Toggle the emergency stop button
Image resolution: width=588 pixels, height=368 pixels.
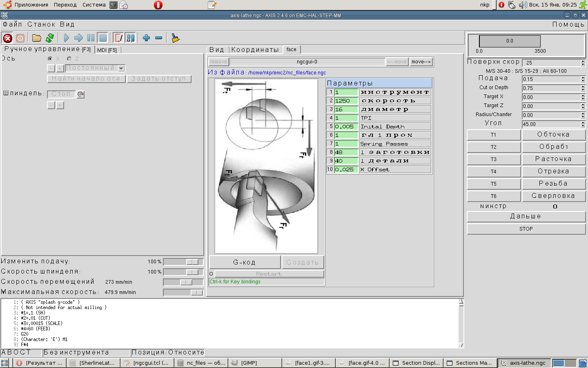point(8,38)
